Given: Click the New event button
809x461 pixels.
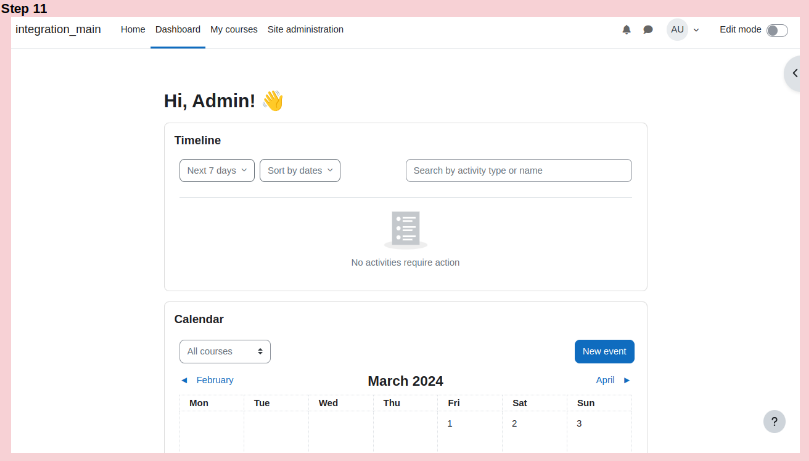Looking at the screenshot, I should click(604, 352).
